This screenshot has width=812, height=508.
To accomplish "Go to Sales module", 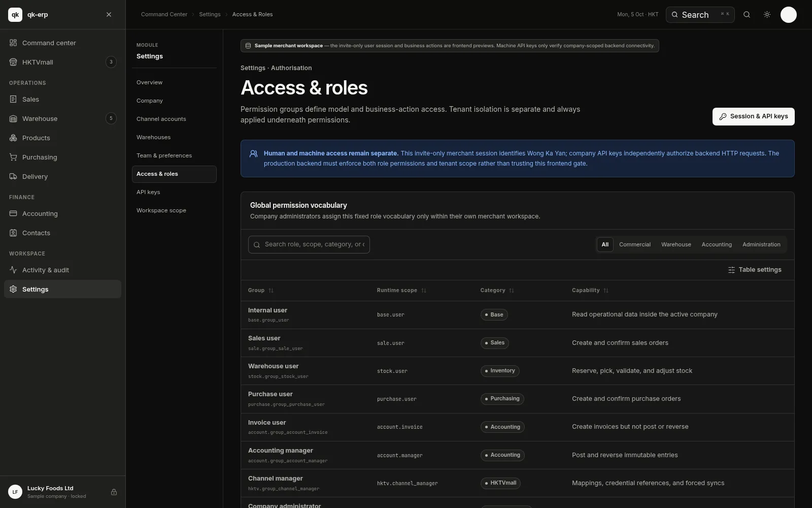I will tap(62, 99).
